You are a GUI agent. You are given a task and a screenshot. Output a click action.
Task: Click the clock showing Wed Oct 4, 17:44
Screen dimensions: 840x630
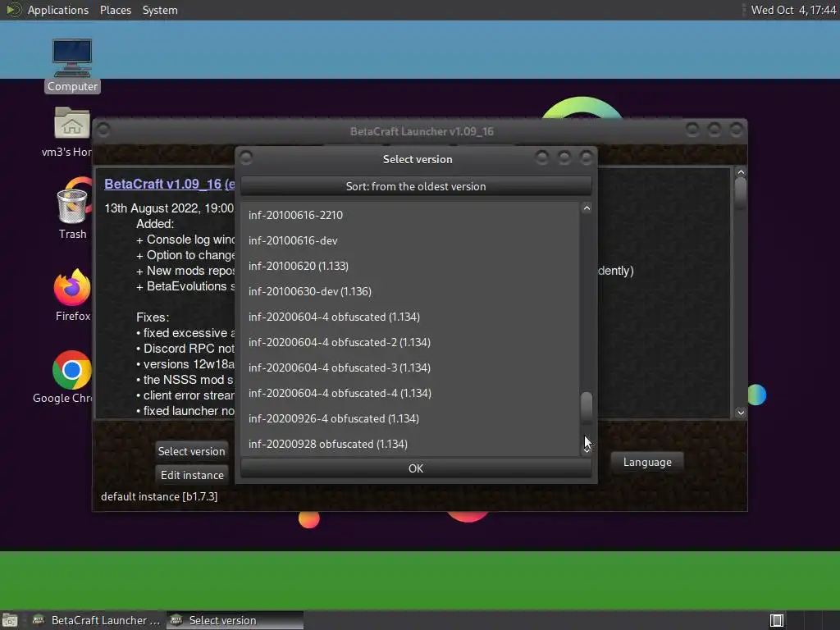pos(793,10)
